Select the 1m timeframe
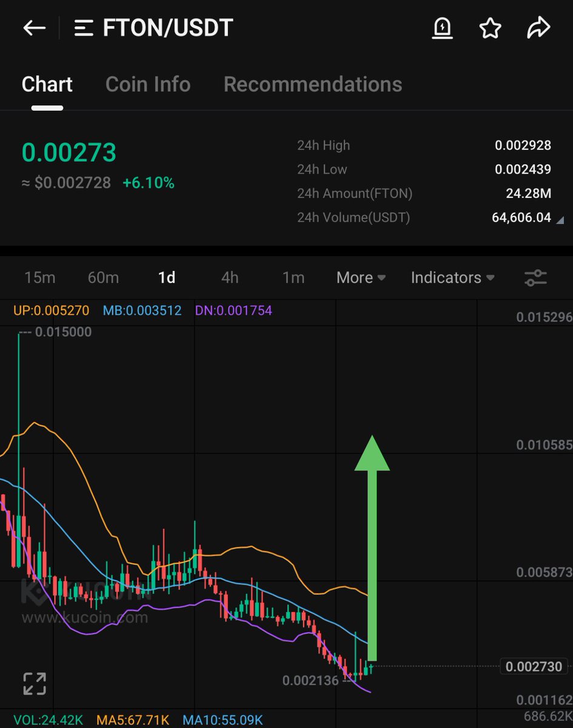 293,278
